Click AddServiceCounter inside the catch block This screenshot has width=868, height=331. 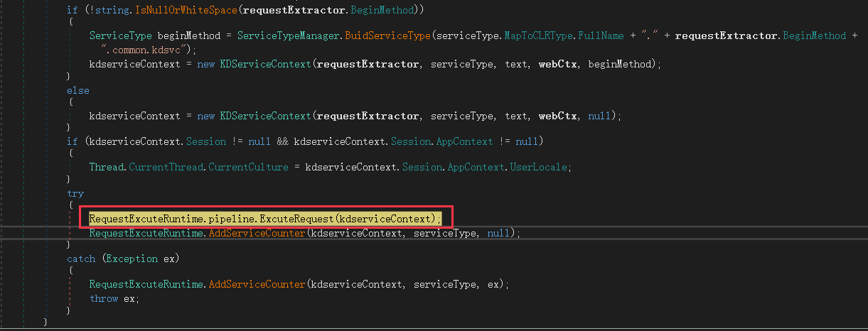(257, 284)
